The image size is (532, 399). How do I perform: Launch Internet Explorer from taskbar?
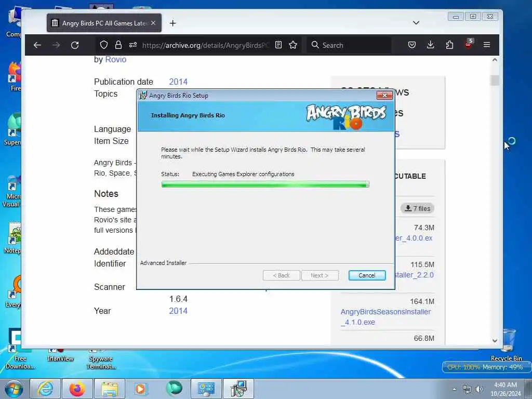pos(45,389)
